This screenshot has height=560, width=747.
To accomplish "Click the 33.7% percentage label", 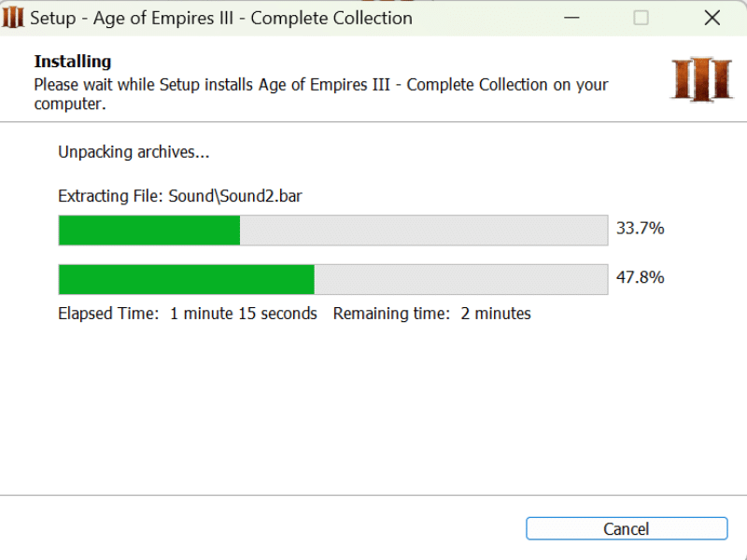I will pyautogui.click(x=640, y=228).
